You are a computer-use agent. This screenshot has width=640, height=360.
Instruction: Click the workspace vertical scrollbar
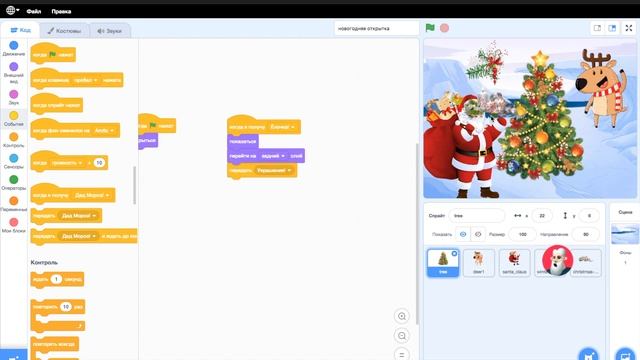417,233
